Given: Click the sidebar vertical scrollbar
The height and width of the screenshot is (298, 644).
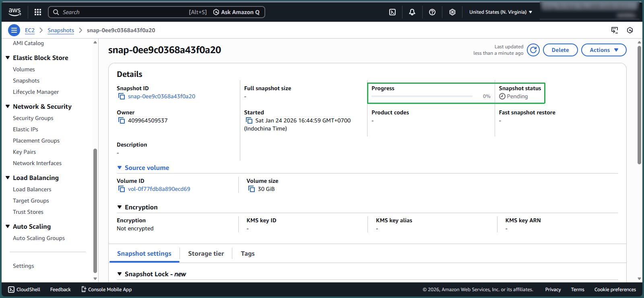Looking at the screenshot, I should (95, 211).
